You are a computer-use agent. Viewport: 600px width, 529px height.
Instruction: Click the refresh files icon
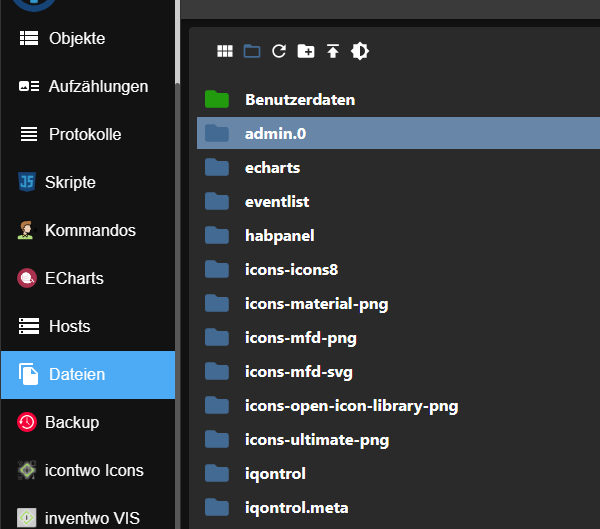279,51
